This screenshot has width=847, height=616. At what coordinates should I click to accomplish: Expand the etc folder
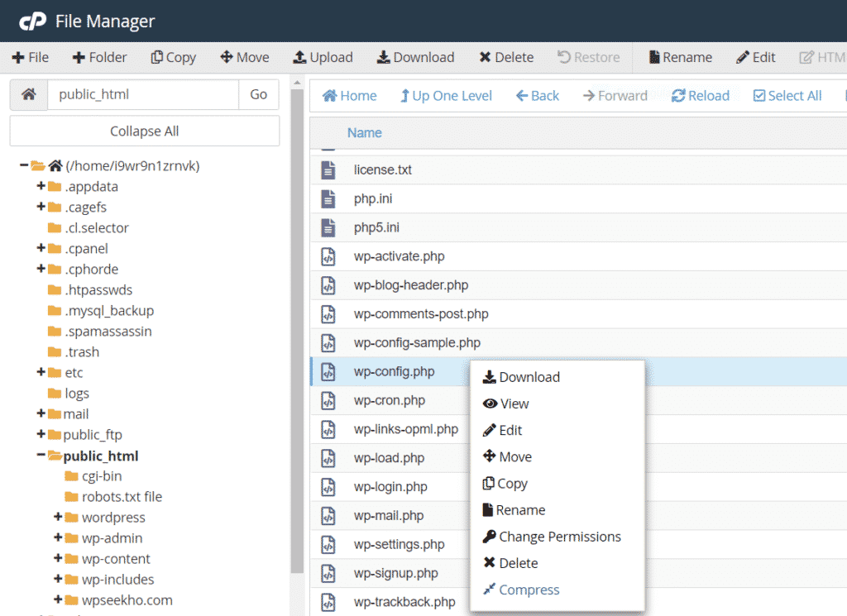41,372
